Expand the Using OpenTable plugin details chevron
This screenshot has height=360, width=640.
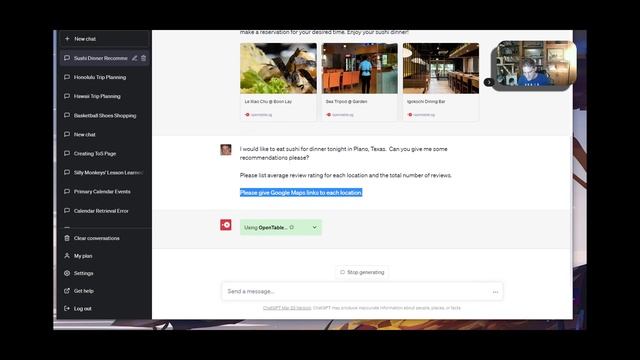click(314, 227)
